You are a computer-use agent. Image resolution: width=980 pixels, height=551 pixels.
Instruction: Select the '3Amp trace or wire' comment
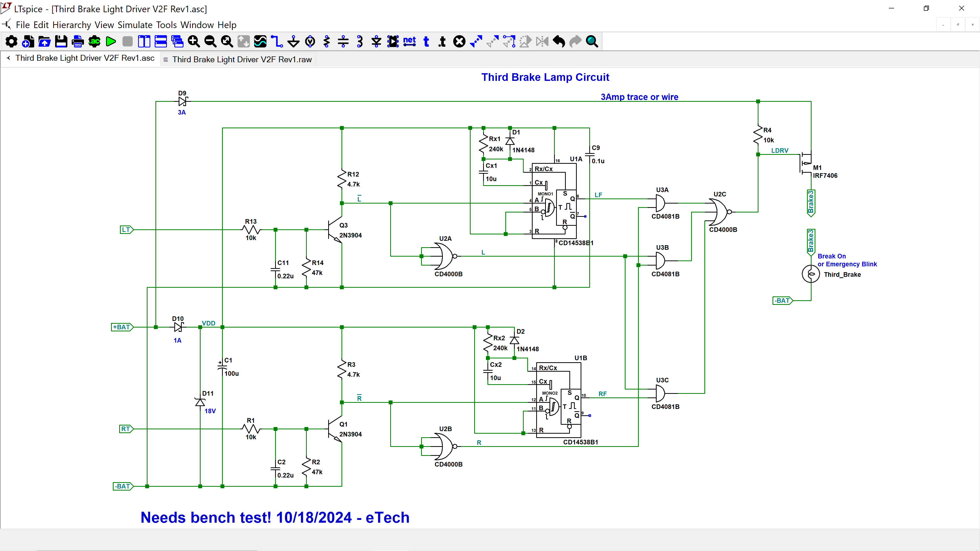pos(639,97)
